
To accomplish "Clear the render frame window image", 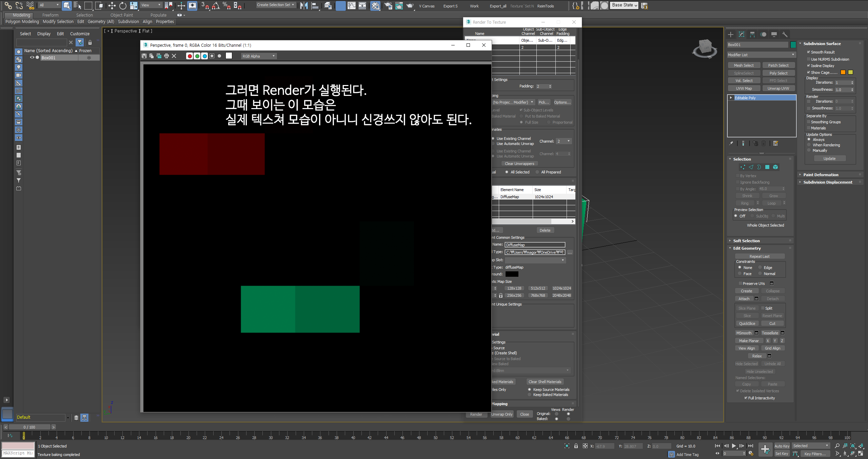I will coord(174,56).
